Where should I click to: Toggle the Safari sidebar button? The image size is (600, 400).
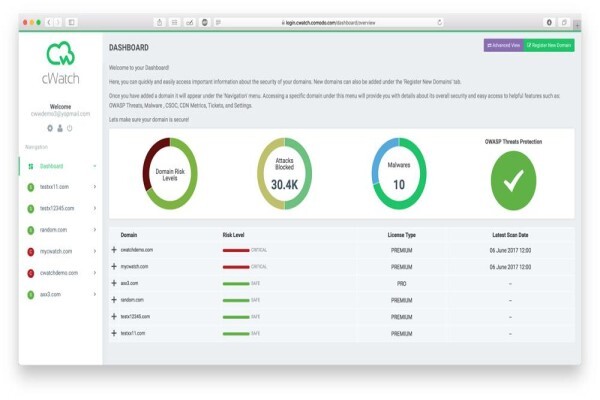tap(72, 23)
